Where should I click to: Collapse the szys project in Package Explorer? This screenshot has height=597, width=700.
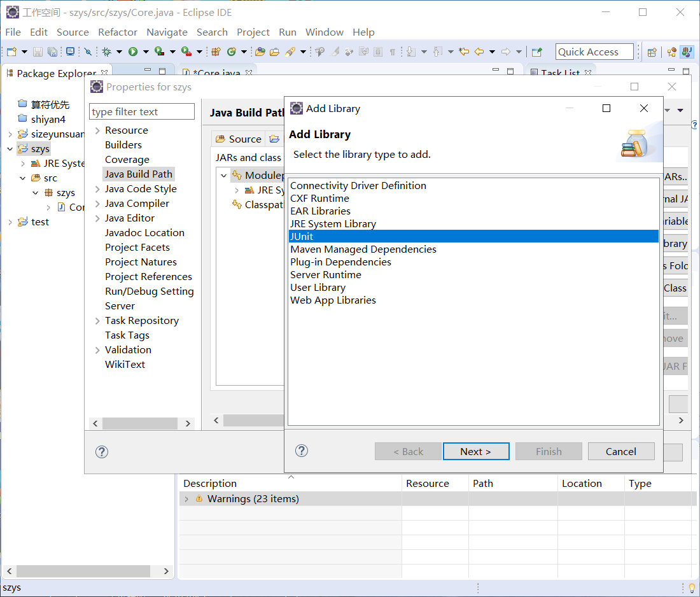10,149
